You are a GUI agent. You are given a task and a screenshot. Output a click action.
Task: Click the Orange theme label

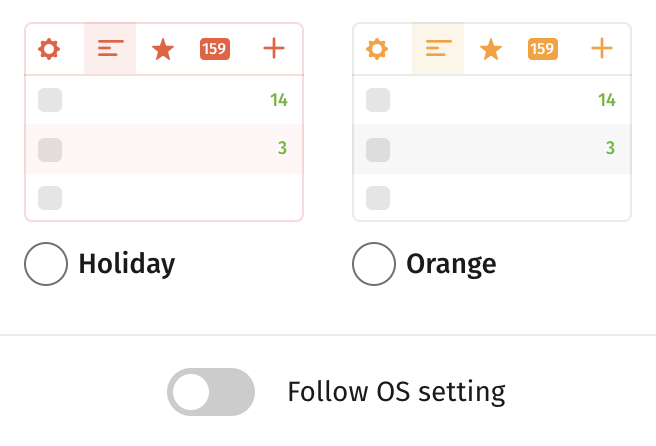(x=451, y=264)
